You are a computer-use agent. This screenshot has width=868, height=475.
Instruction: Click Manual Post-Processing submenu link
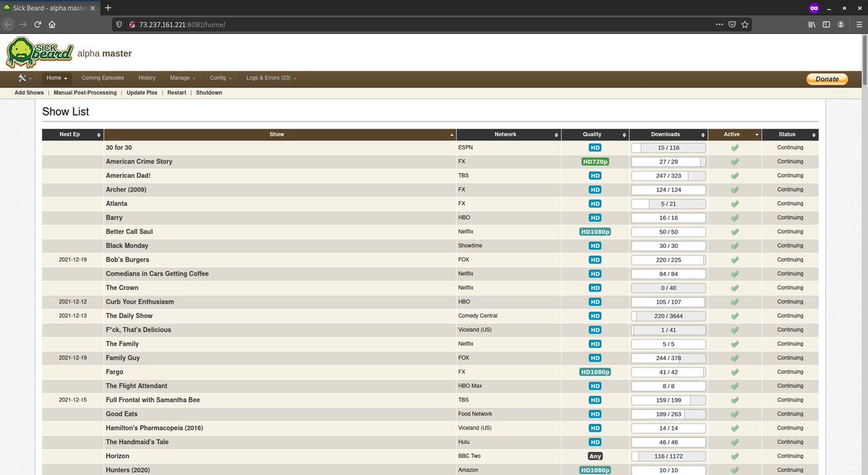85,93
